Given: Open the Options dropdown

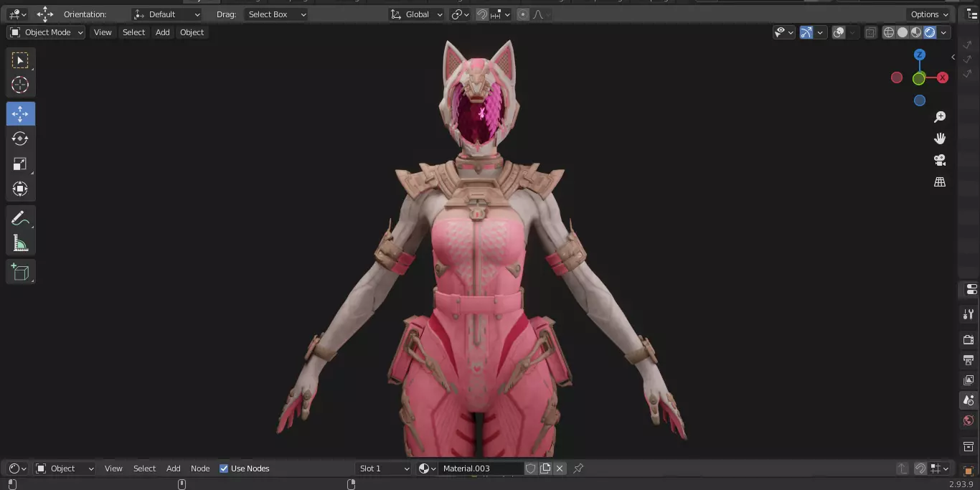Looking at the screenshot, I should click(x=929, y=14).
